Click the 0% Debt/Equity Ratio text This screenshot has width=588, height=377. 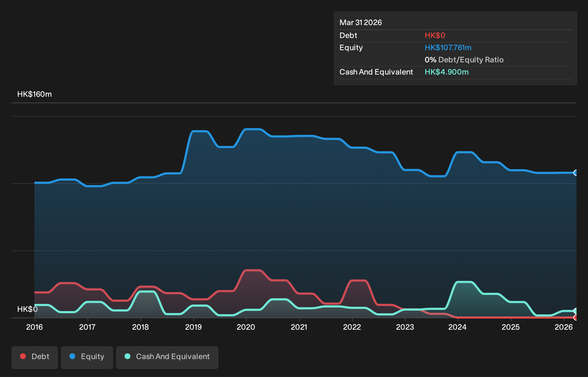[x=464, y=60]
